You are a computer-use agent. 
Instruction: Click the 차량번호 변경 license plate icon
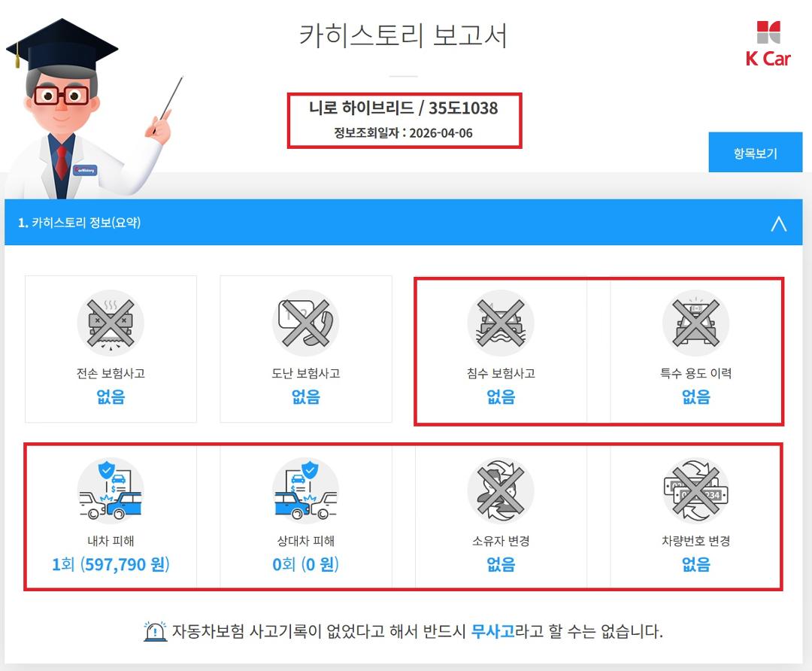point(695,490)
